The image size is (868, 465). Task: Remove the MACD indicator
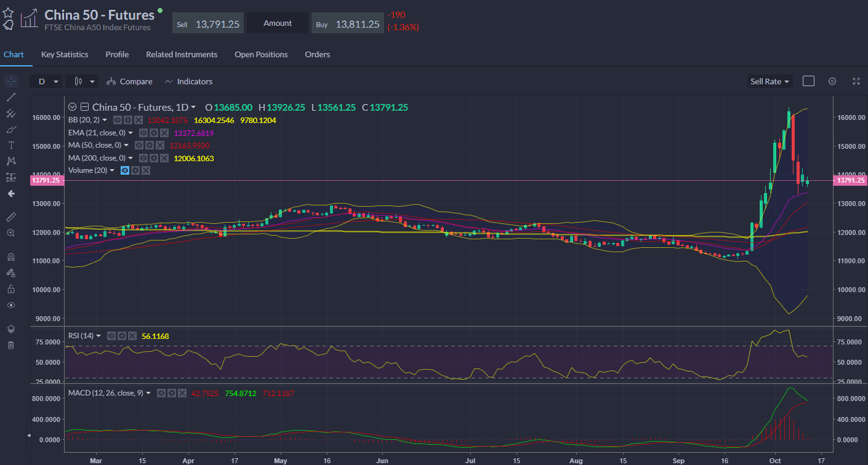coord(181,392)
